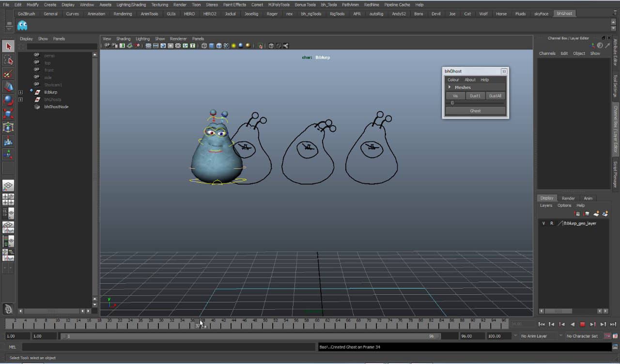The height and width of the screenshot is (364, 620).
Task: Click frame 60 on the timeline
Action: coord(317,323)
